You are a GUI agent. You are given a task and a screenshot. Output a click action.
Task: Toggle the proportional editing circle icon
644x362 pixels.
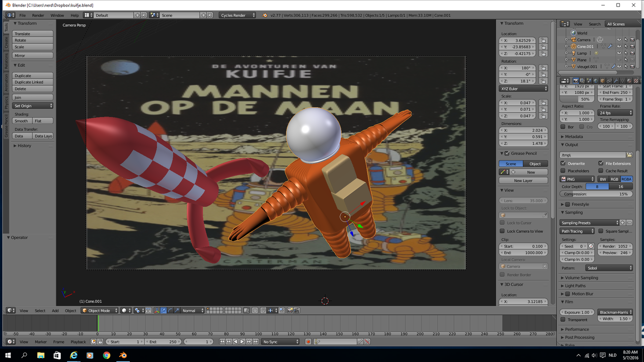point(255,311)
